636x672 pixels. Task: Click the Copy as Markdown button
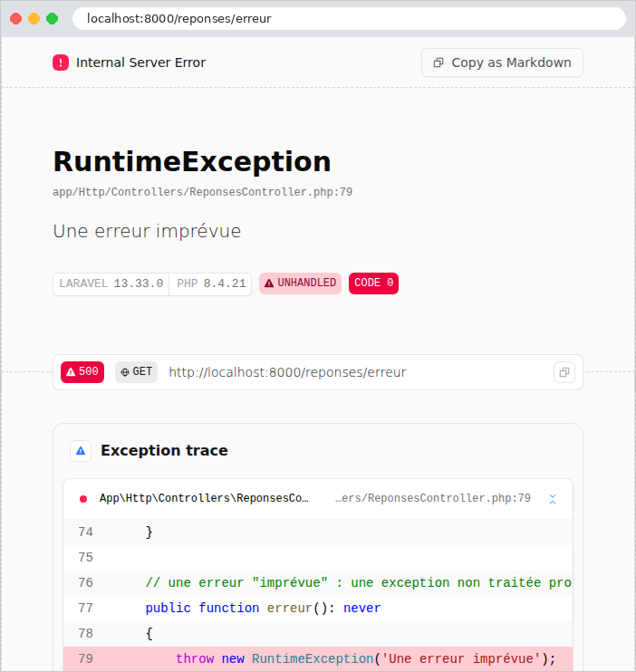point(502,62)
